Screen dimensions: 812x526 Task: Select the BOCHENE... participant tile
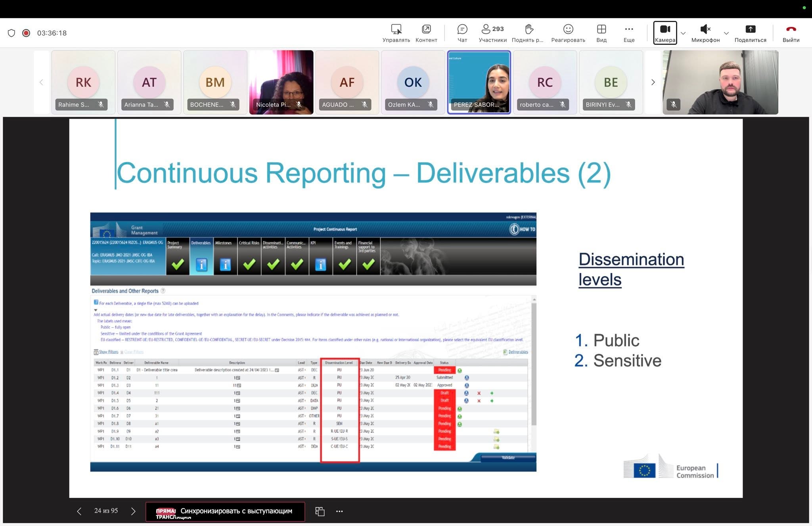[215, 82]
